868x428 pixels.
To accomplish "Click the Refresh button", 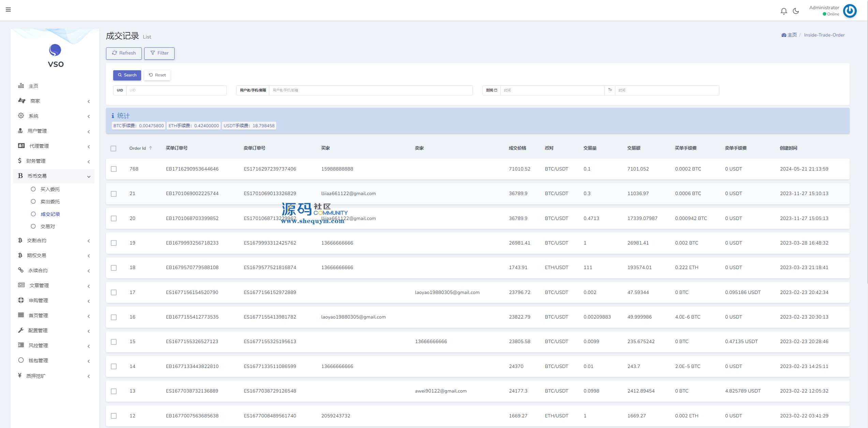I will [124, 53].
